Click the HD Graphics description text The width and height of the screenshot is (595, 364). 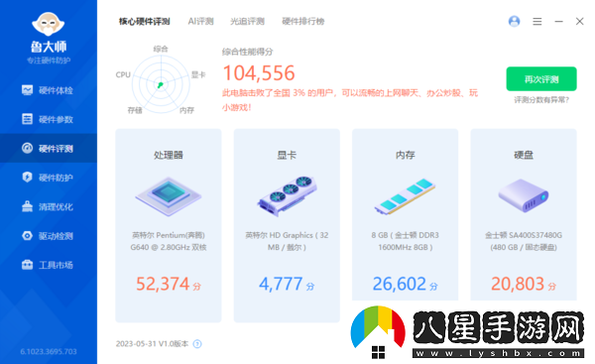click(x=287, y=241)
